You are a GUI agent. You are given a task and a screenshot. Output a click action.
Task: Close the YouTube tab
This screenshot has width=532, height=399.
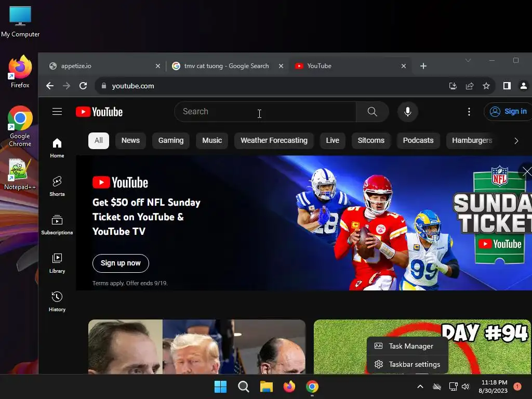403,66
